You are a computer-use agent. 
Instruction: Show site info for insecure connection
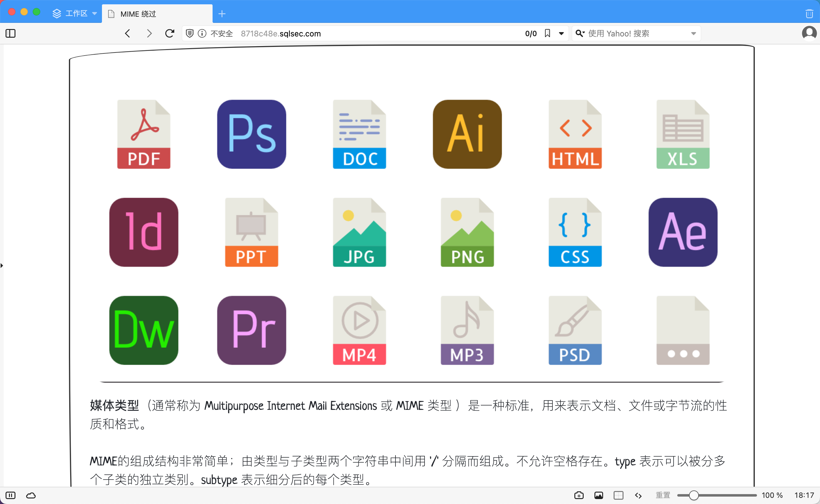(x=202, y=33)
